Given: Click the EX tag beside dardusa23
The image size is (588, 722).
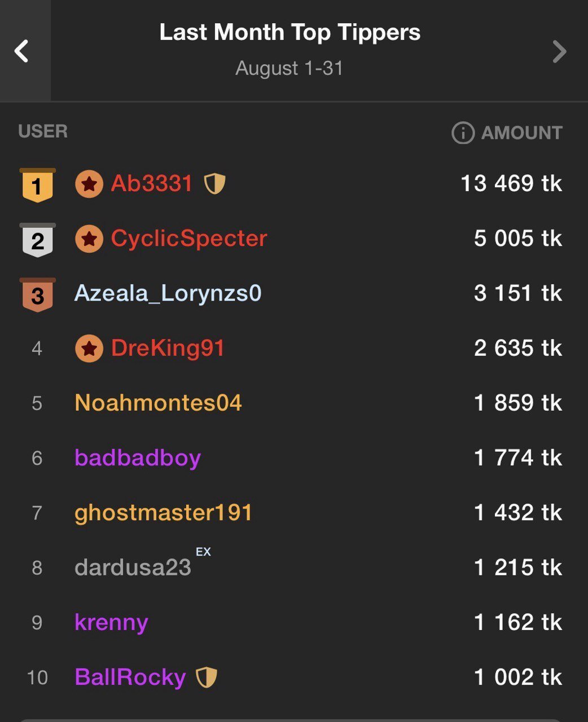Looking at the screenshot, I should 203,552.
